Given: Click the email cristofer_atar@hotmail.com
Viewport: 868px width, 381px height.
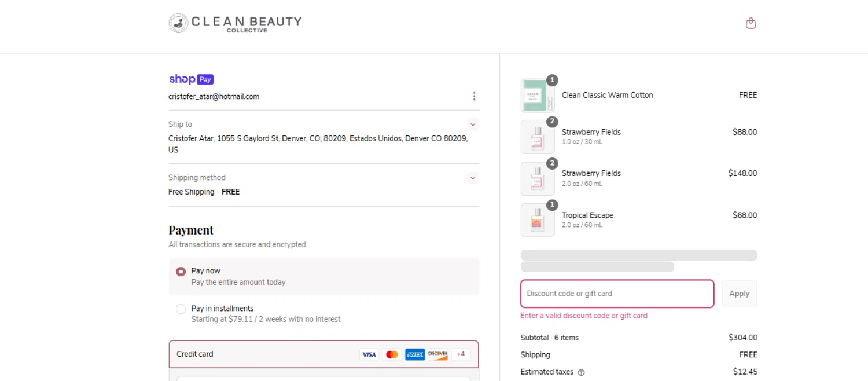Looking at the screenshot, I should (214, 97).
